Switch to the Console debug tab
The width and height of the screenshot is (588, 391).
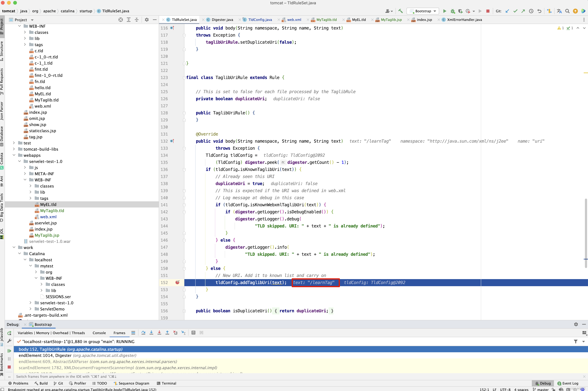(99, 333)
